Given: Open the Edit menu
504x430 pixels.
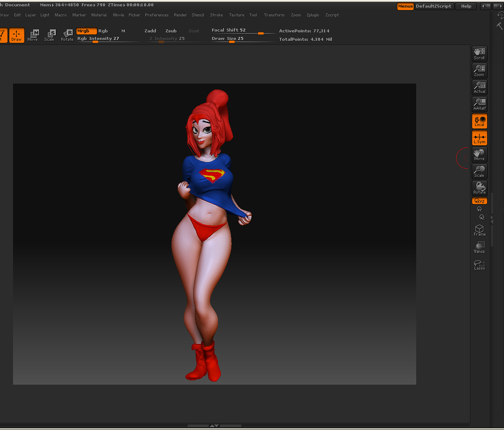Looking at the screenshot, I should [x=17, y=15].
